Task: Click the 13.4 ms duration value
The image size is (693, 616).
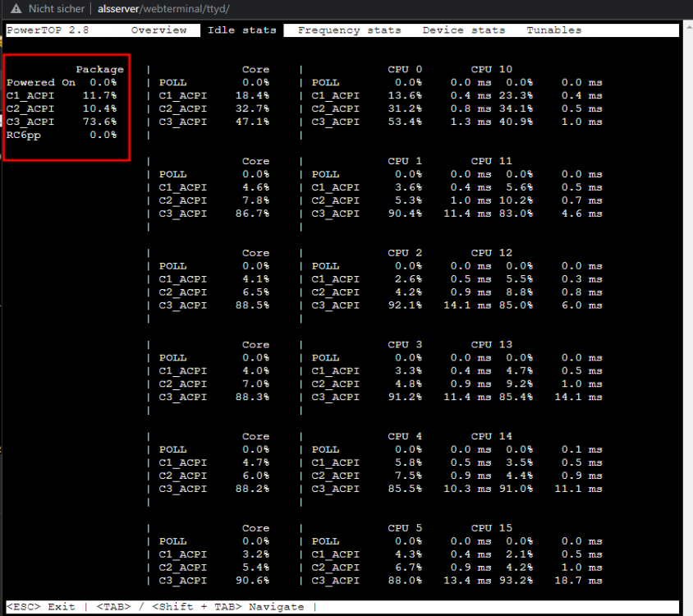Action: [x=467, y=580]
